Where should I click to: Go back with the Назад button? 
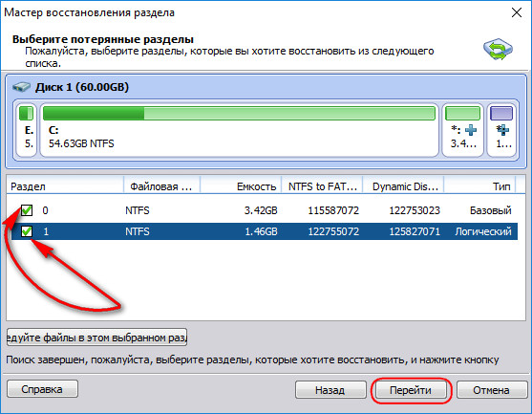pos(330,389)
